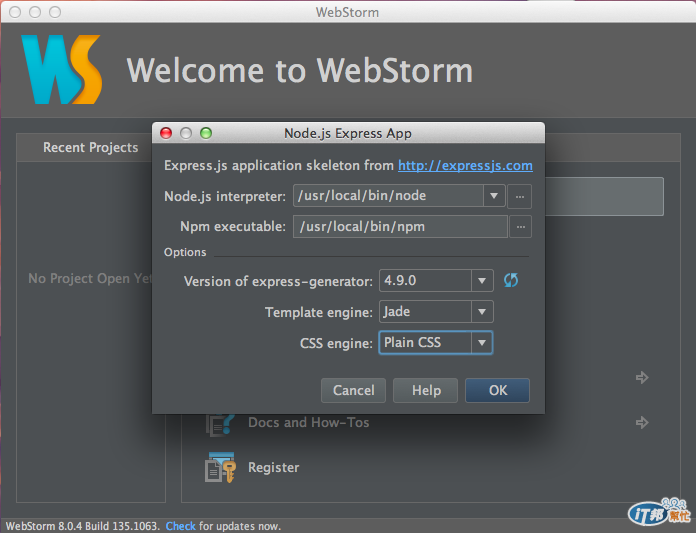696x533 pixels.
Task: Click the WebStorm build version text
Action: pos(83,526)
